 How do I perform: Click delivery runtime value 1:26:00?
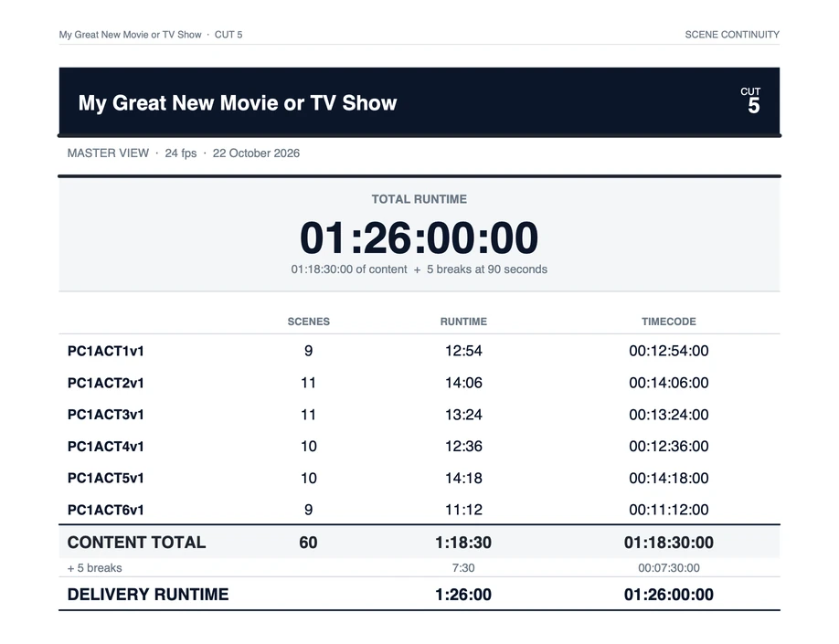(x=463, y=595)
